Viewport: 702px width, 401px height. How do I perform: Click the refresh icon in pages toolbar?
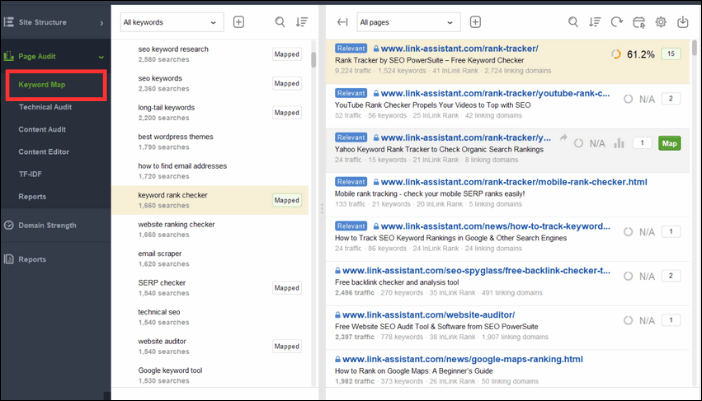coord(616,22)
